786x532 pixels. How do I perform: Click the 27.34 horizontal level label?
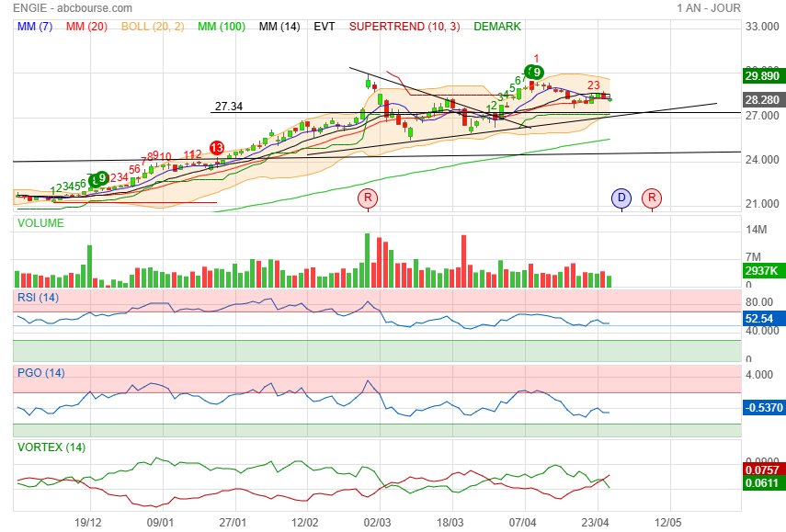229,107
